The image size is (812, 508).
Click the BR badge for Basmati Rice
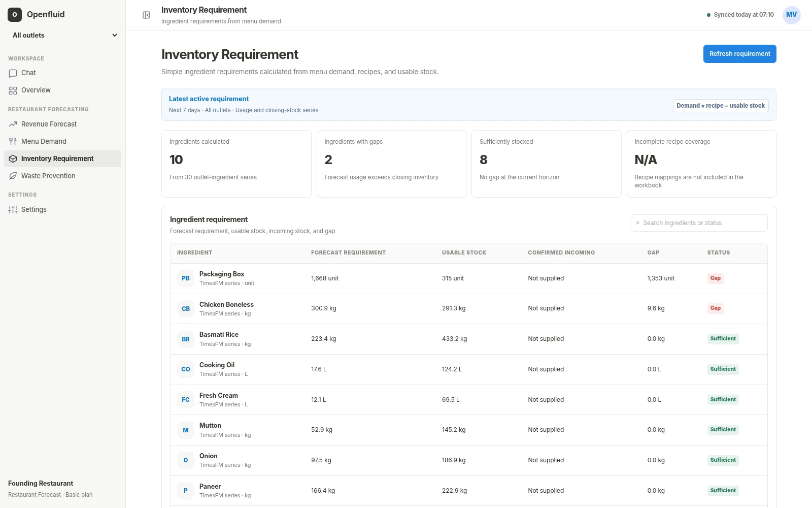point(186,339)
